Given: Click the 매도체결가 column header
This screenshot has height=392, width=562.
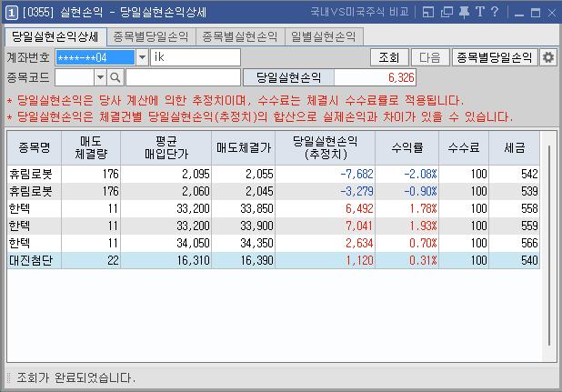Looking at the screenshot, I should [x=244, y=147].
